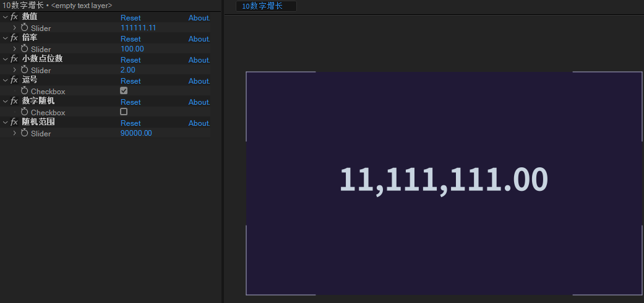Collapse the 逗号 effect group

tap(5, 81)
